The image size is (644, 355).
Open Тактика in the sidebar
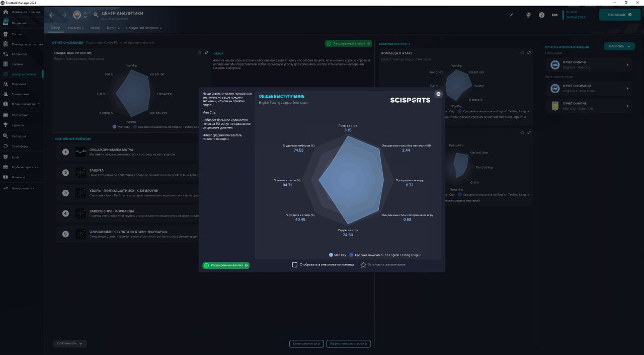(x=22, y=64)
